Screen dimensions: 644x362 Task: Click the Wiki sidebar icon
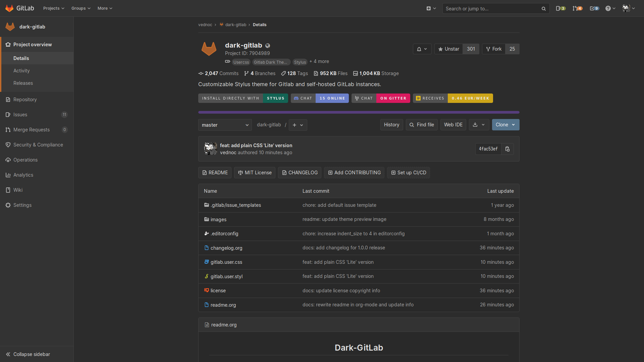click(x=8, y=190)
